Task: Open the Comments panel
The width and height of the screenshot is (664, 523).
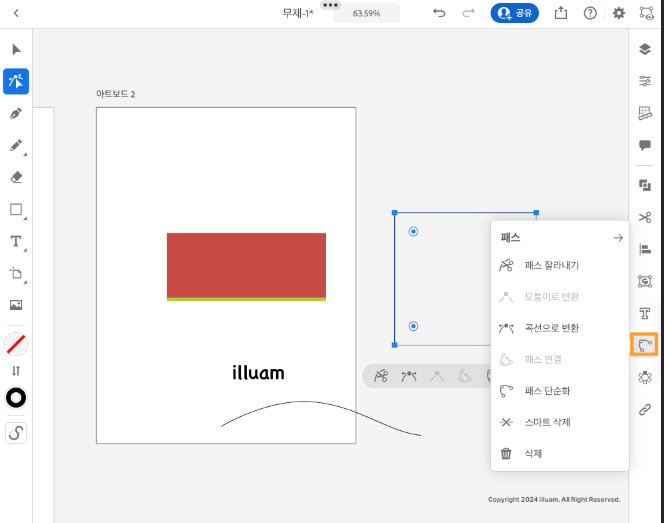Action: coord(645,145)
